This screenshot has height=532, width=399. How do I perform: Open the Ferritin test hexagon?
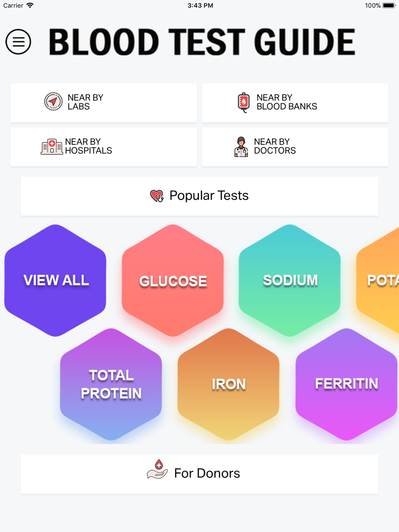click(x=346, y=384)
